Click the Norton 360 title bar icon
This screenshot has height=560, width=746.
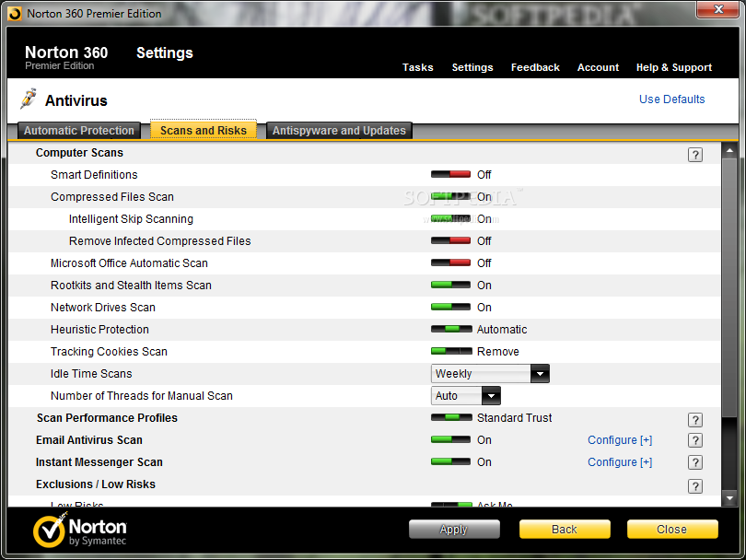[x=15, y=14]
